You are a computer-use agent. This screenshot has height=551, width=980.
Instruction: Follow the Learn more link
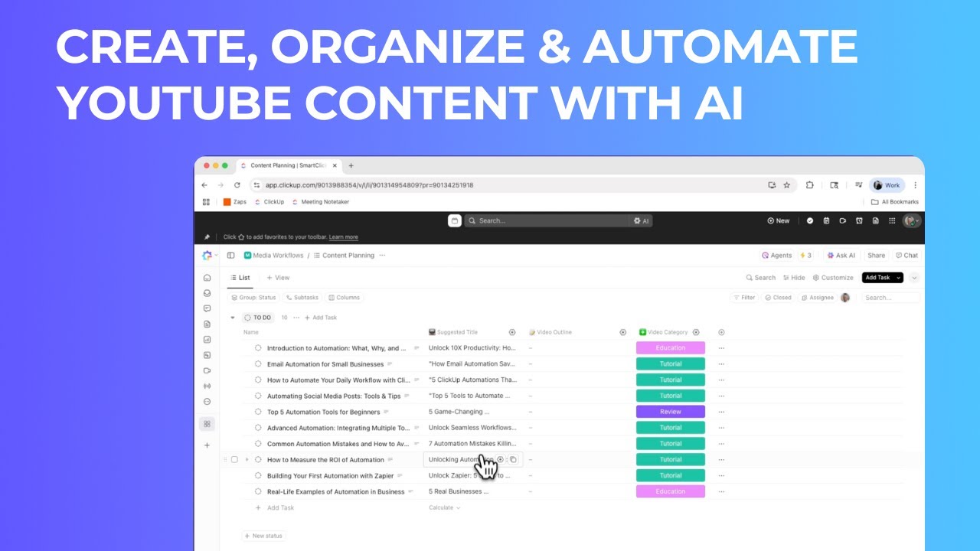[x=343, y=237]
